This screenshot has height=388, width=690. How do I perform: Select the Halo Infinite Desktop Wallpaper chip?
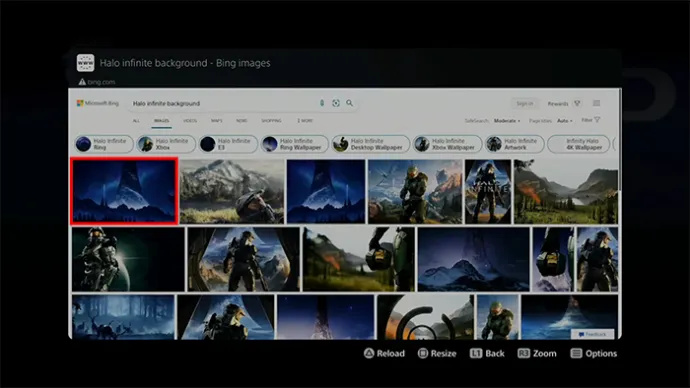[x=371, y=144]
